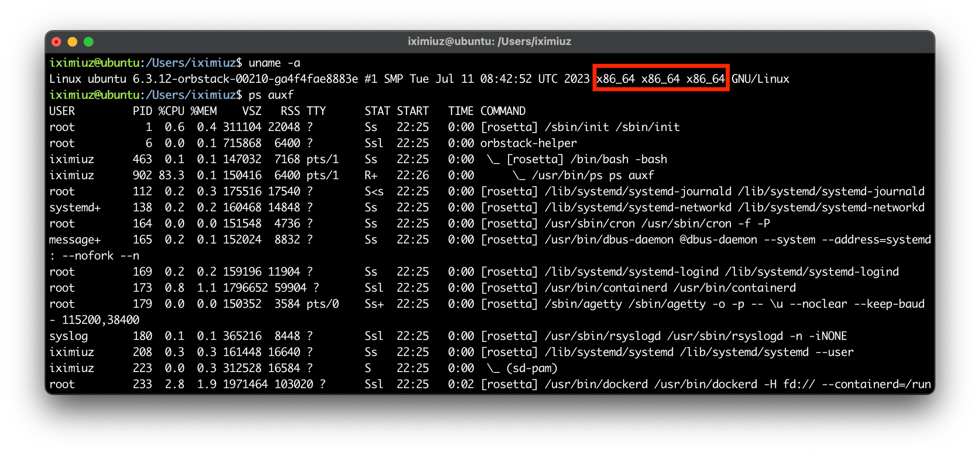The image size is (980, 454).
Task: Click the STAT column header
Action: click(377, 111)
